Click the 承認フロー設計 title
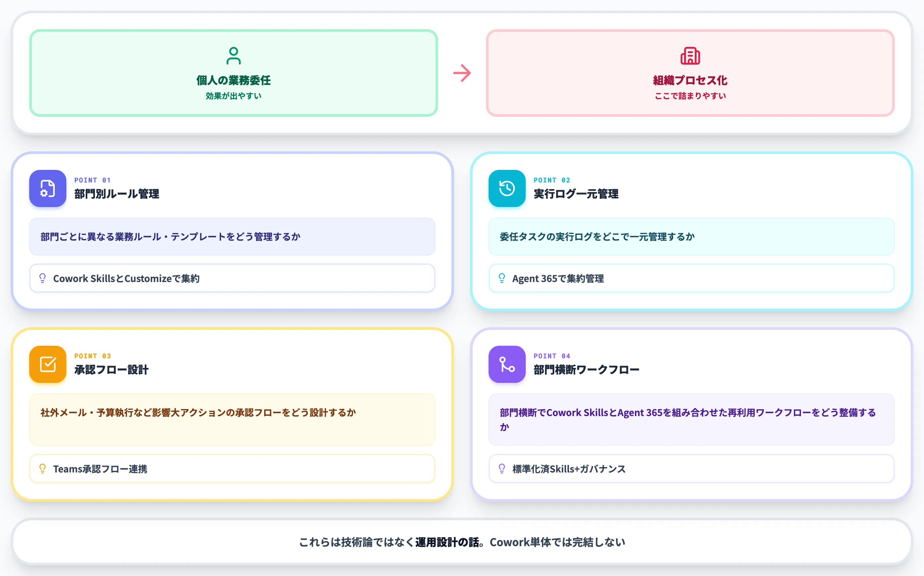This screenshot has width=924, height=576. pos(111,370)
